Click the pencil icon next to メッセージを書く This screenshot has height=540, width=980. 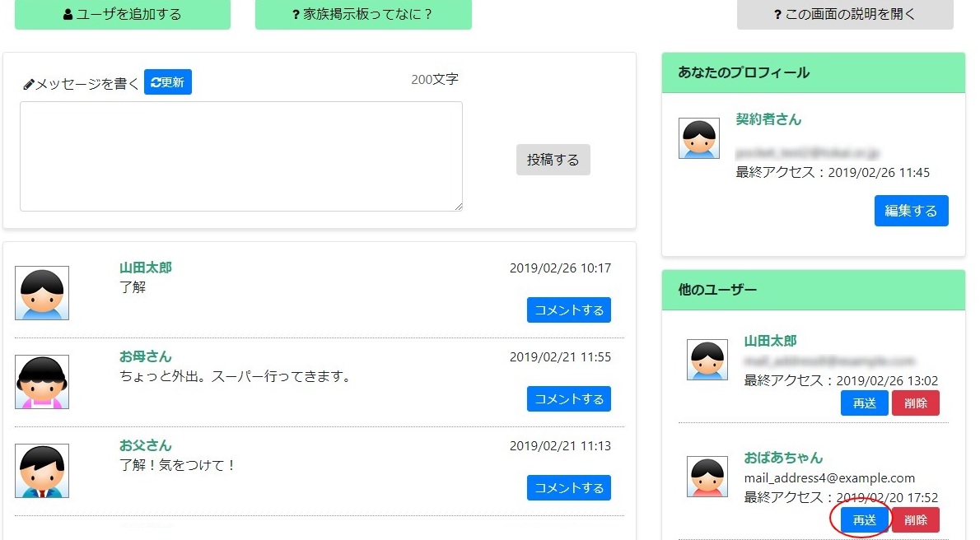pyautogui.click(x=30, y=81)
